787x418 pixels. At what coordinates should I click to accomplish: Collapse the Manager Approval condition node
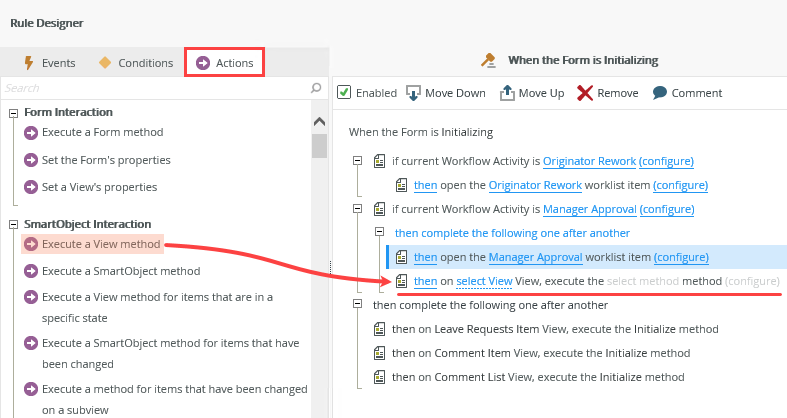pos(359,209)
